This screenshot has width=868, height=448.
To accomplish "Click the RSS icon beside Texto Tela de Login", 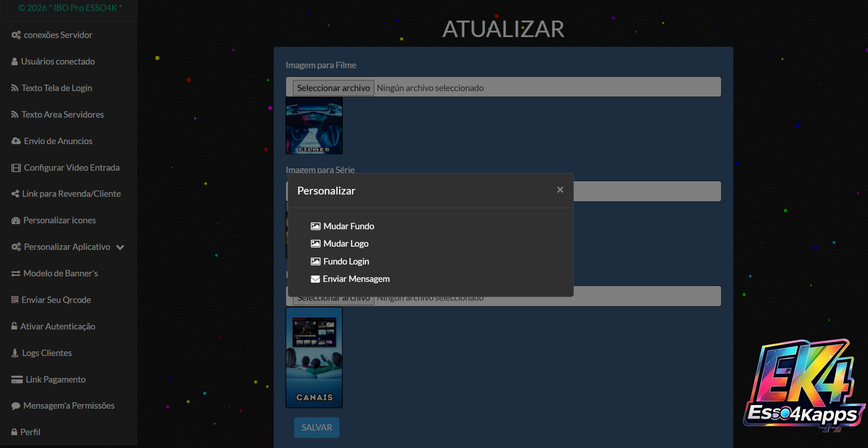I will [x=15, y=88].
